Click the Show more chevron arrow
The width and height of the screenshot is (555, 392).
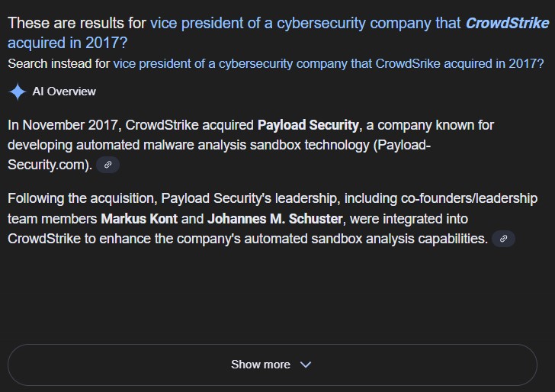click(x=306, y=365)
